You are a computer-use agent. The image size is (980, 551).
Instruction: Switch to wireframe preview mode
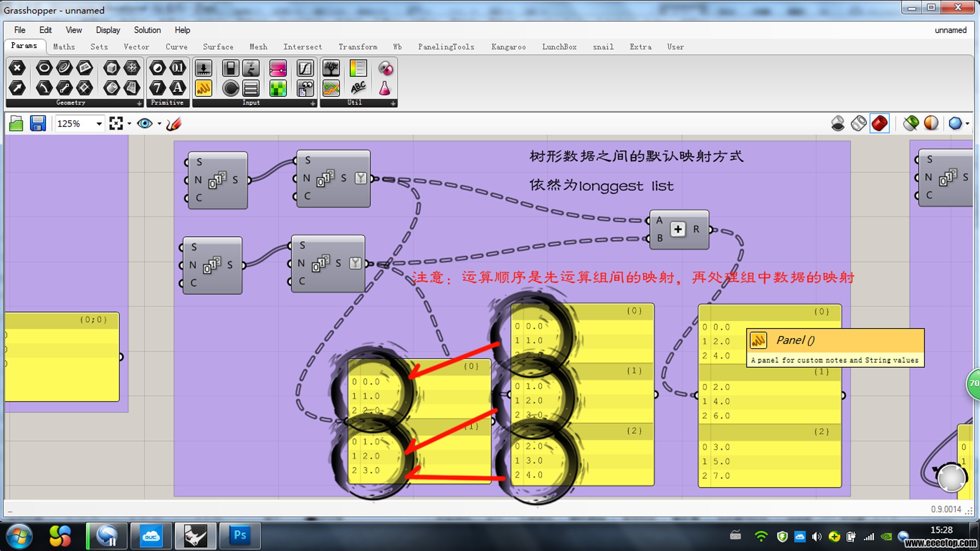pyautogui.click(x=858, y=124)
